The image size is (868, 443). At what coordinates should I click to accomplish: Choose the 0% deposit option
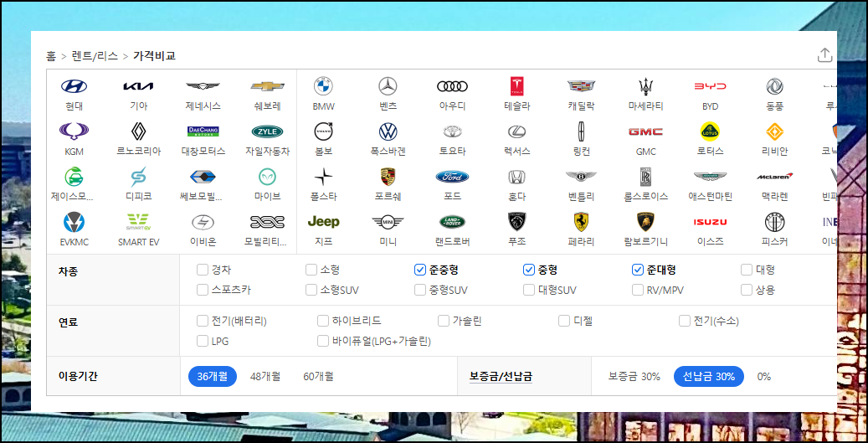tap(764, 377)
